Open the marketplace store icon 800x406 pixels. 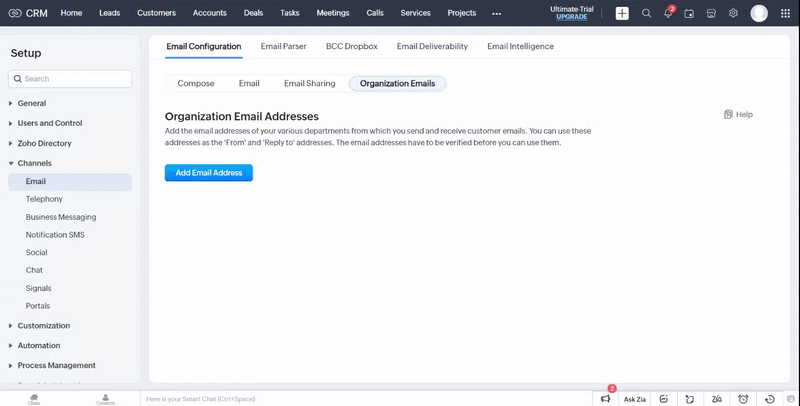point(711,13)
